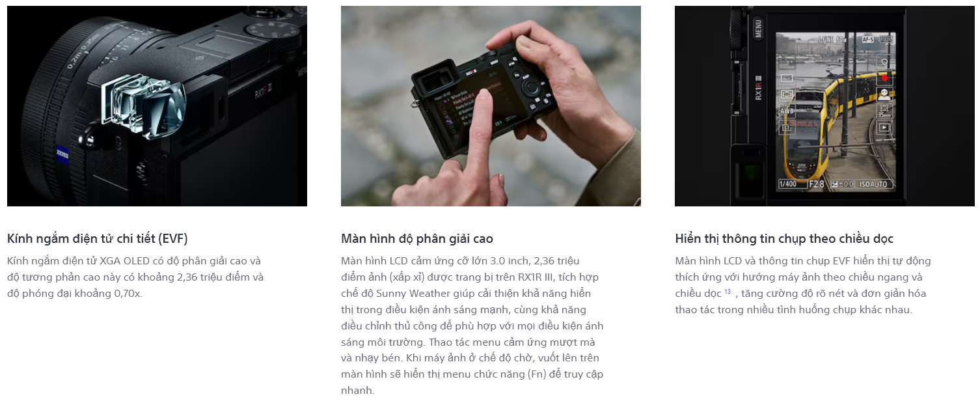Click the AWB white balance icon
This screenshot has height=403, width=980.
787,111
